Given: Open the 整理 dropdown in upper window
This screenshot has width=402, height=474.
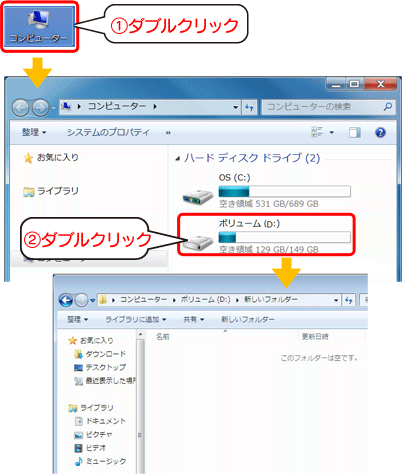Looking at the screenshot, I should point(34,132).
